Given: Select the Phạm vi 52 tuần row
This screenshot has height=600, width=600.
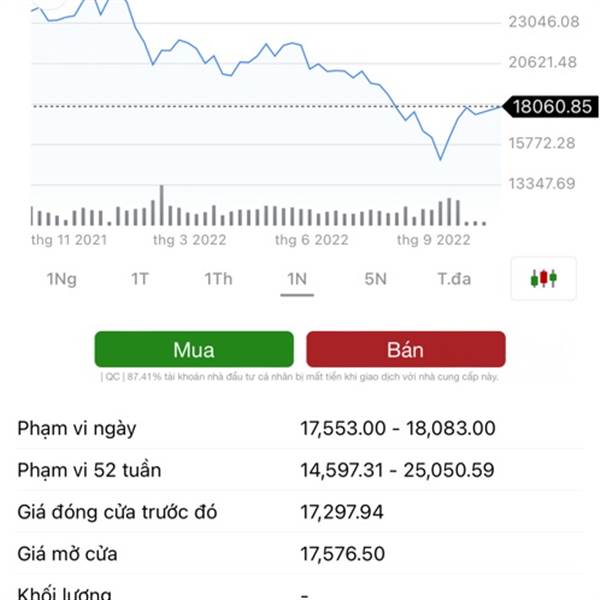Looking at the screenshot, I should [300, 470].
